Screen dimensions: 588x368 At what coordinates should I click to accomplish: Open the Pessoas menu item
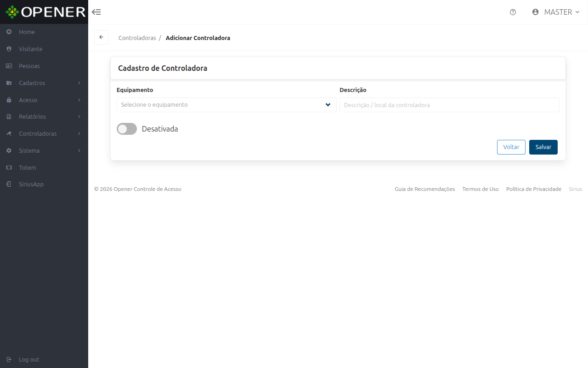(44, 66)
